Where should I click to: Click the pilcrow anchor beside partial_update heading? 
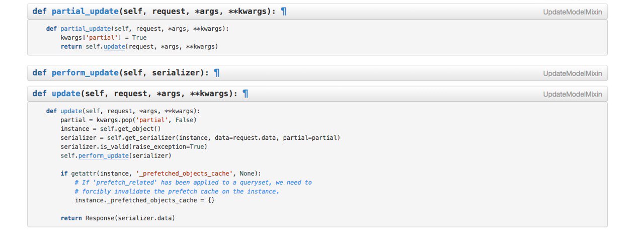tap(284, 11)
